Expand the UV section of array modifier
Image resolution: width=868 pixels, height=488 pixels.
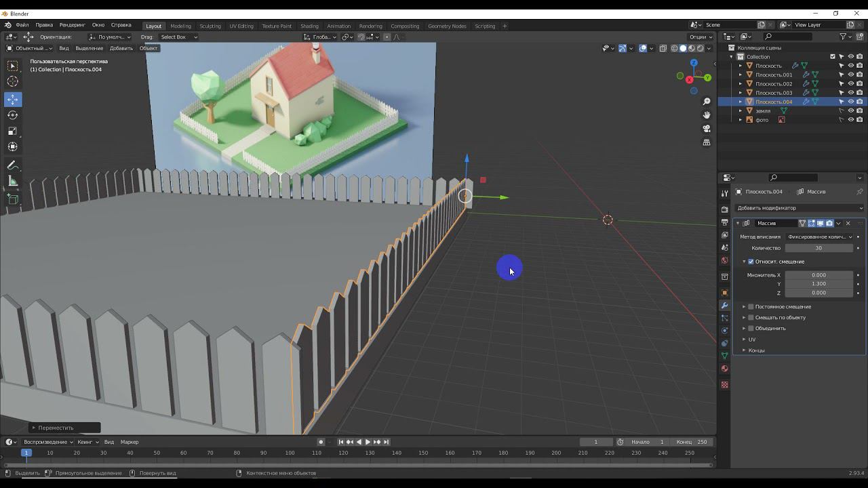click(x=744, y=340)
